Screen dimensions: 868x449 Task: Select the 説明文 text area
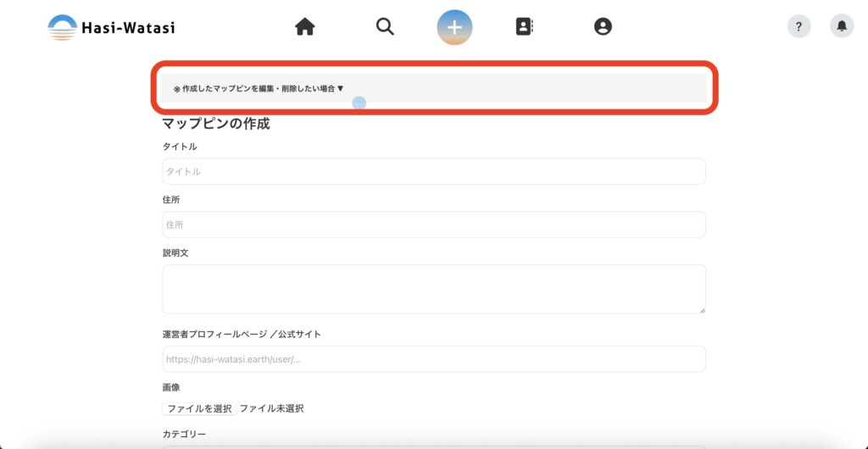[x=433, y=288]
